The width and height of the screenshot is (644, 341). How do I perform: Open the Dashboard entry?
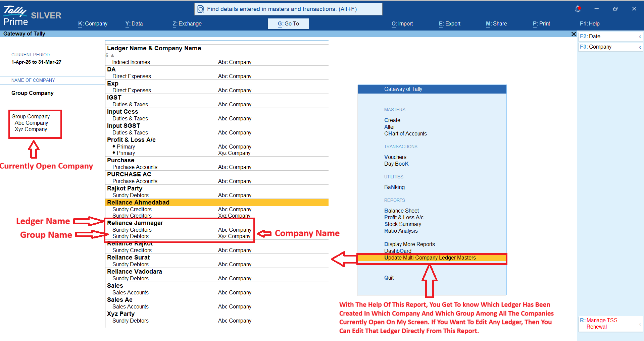click(x=398, y=251)
